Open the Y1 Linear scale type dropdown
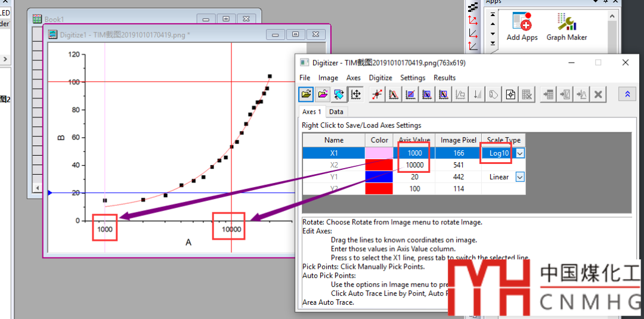The width and height of the screenshot is (644, 319). (x=520, y=177)
